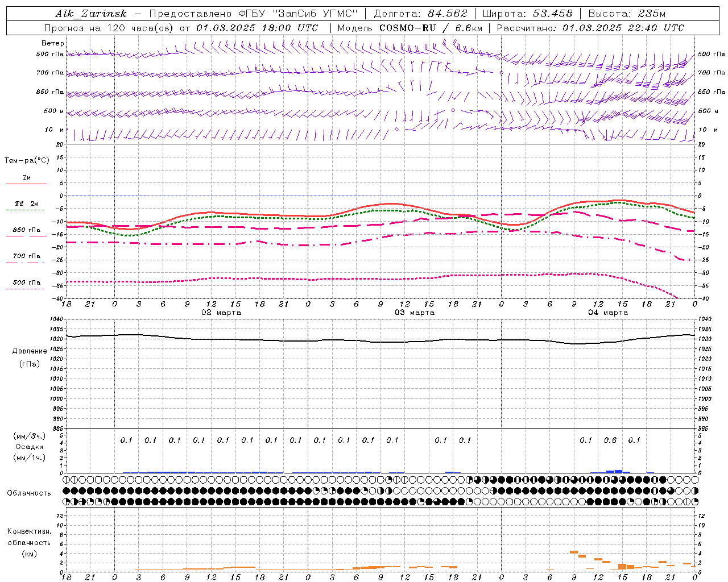This screenshot has width=728, height=582.
Task: Click the '500 м' wind level label on the right
Action: [x=708, y=111]
